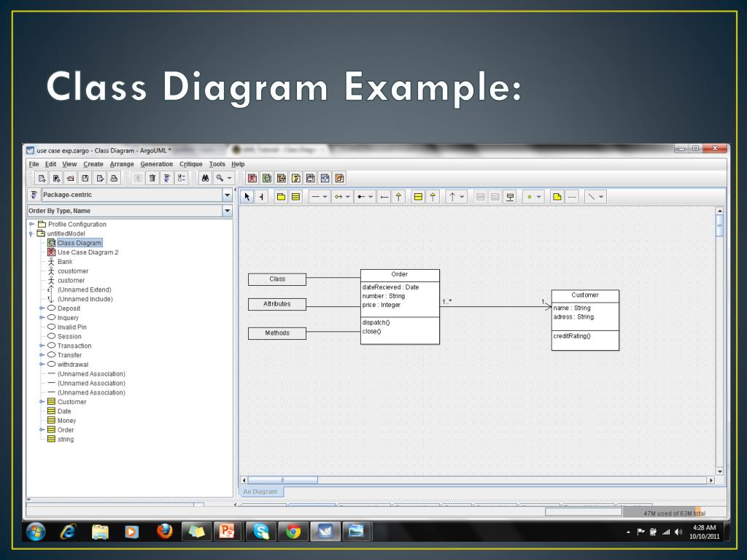Create new use case diagram from toolbar
This screenshot has height=560, width=747.
tap(252, 178)
